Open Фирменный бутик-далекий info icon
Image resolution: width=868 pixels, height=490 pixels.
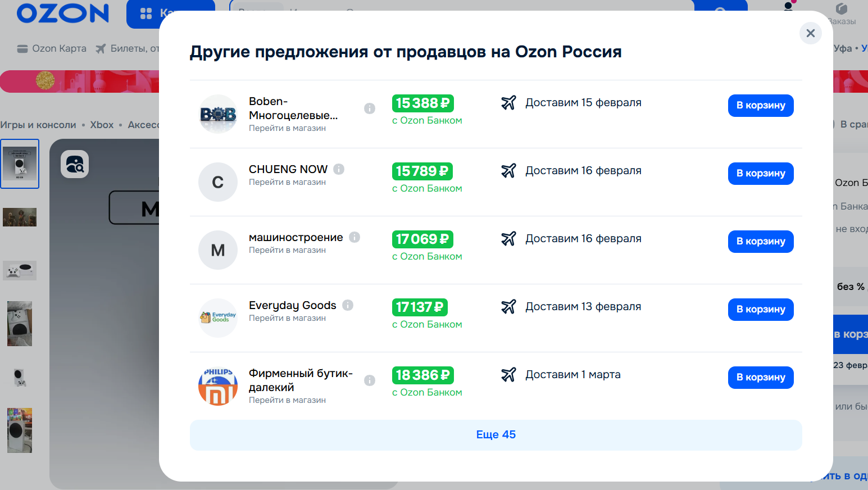370,380
